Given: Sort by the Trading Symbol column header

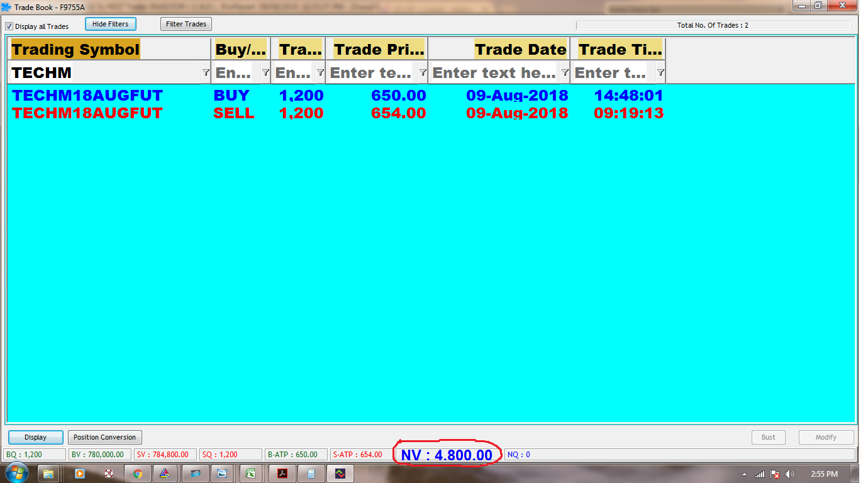Looking at the screenshot, I should click(x=109, y=49).
